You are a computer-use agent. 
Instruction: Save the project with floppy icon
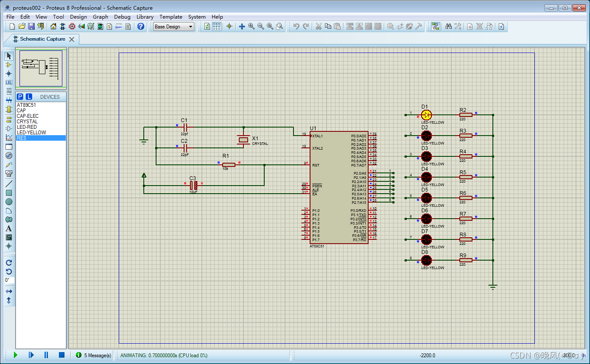click(x=31, y=26)
